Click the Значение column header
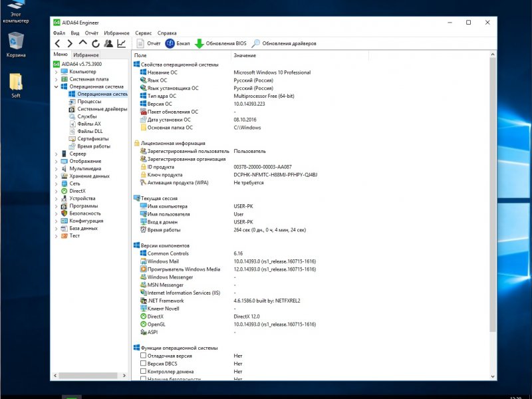532x399 pixels. click(300, 55)
